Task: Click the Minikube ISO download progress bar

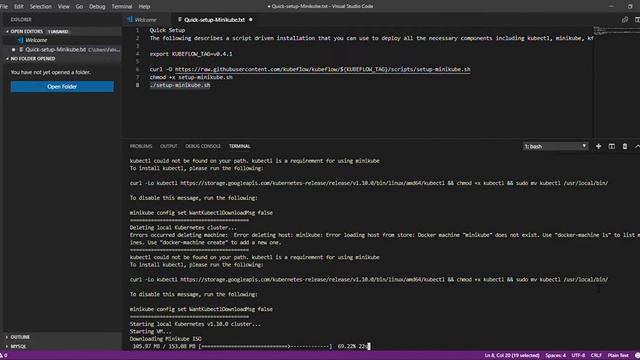Action: [265, 346]
